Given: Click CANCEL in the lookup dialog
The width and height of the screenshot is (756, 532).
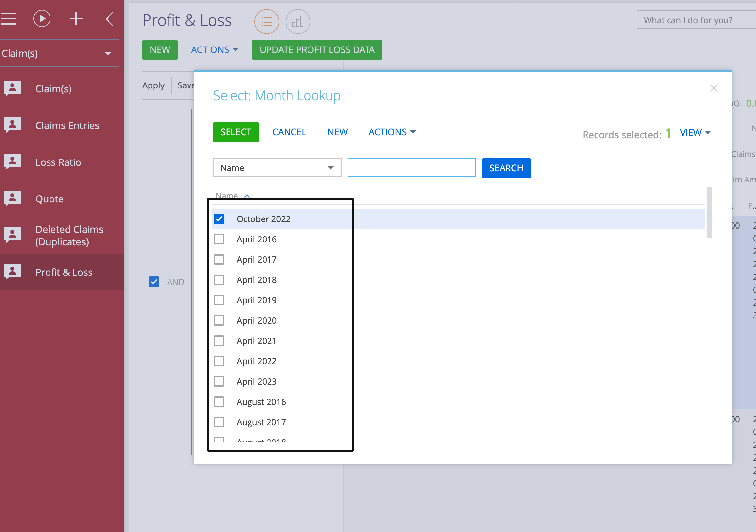Looking at the screenshot, I should 289,132.
